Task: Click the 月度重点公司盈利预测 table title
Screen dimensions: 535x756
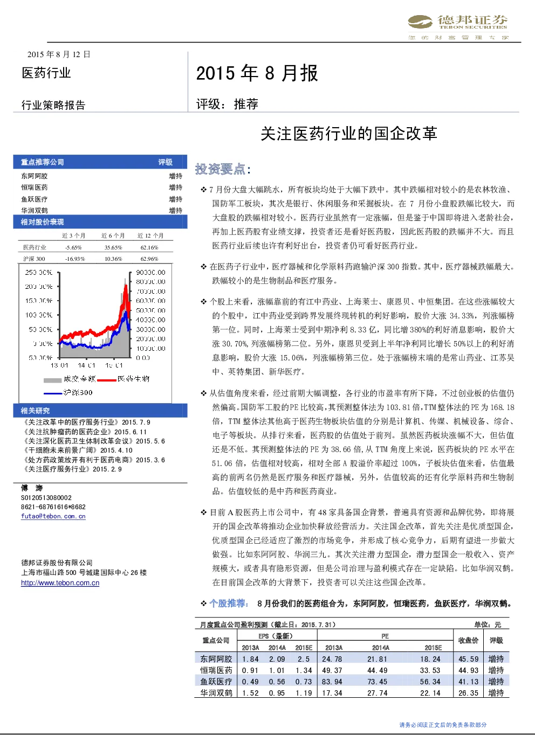Action: 268,625
